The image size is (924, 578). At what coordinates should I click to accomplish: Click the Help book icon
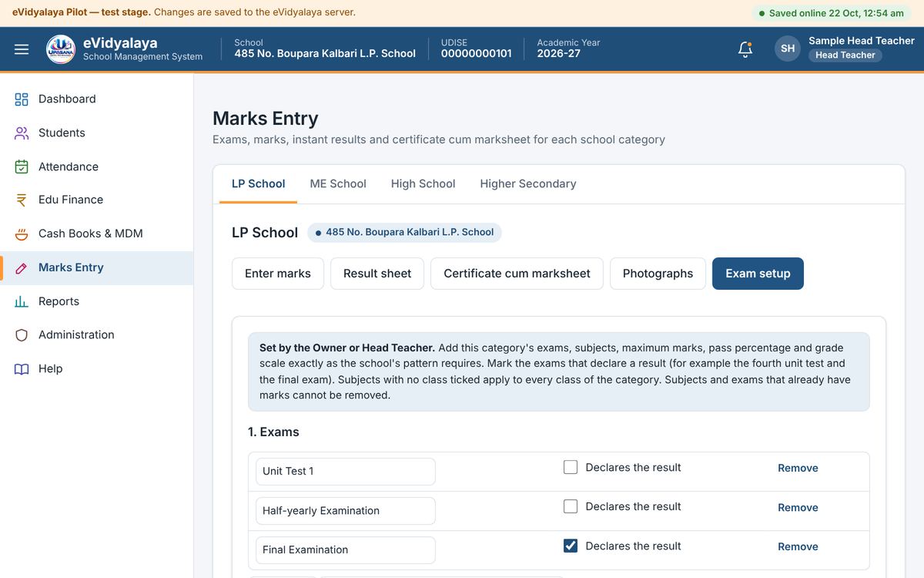[22, 369]
